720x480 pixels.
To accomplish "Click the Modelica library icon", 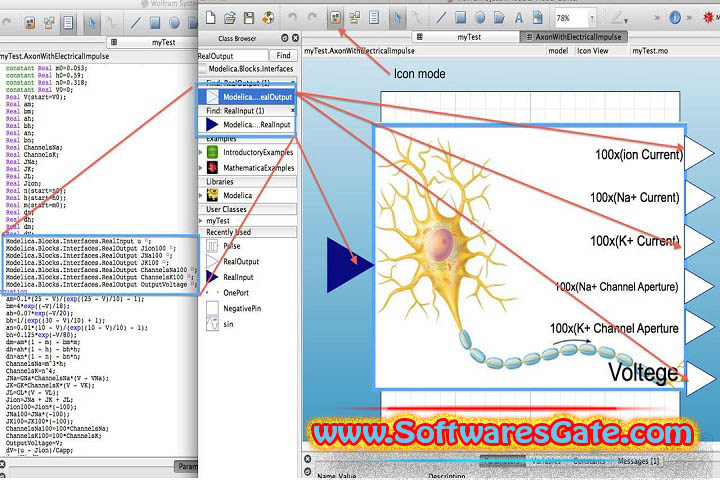I will point(212,195).
